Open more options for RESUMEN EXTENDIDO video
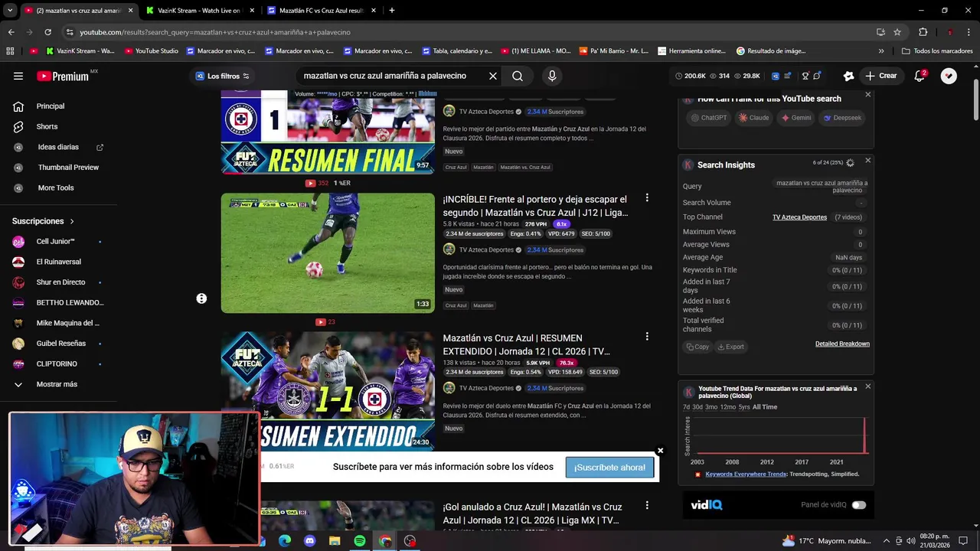The width and height of the screenshot is (980, 551). (x=647, y=337)
